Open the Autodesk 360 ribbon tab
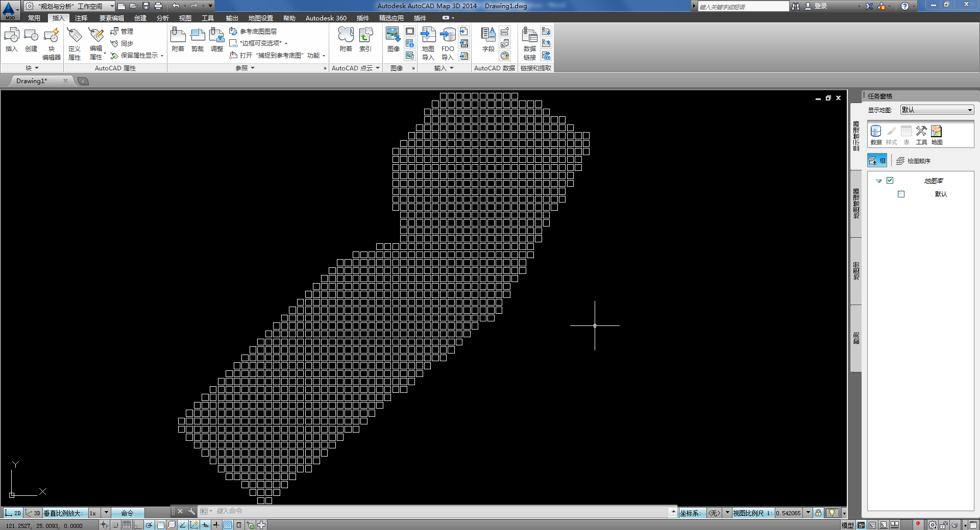Viewport: 980px width, 530px height. click(x=326, y=18)
